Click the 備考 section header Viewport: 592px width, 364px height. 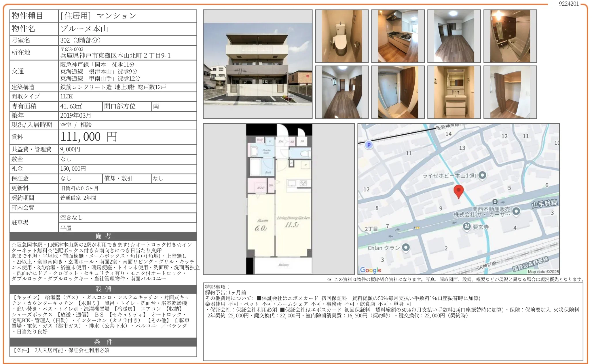[x=103, y=236]
